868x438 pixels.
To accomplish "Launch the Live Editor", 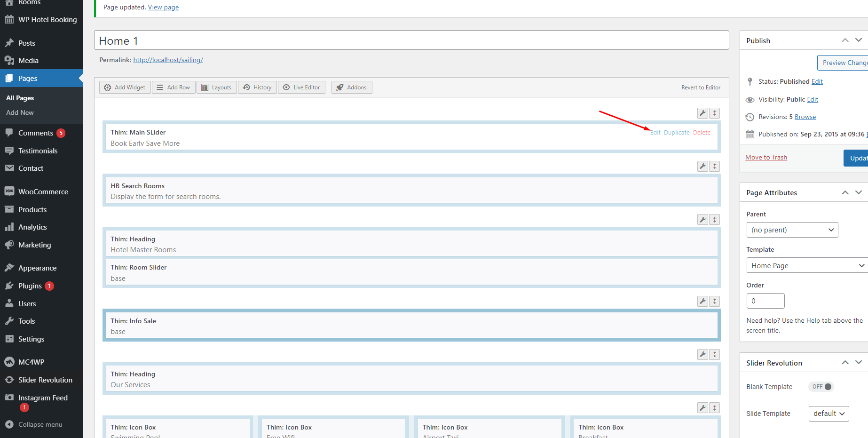I will pyautogui.click(x=301, y=87).
